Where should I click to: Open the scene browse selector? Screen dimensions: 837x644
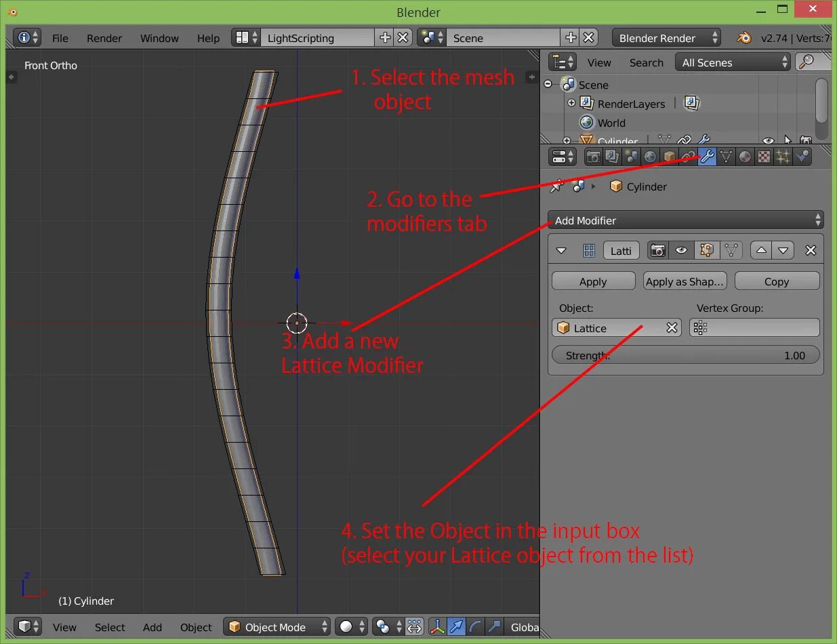tap(431, 38)
